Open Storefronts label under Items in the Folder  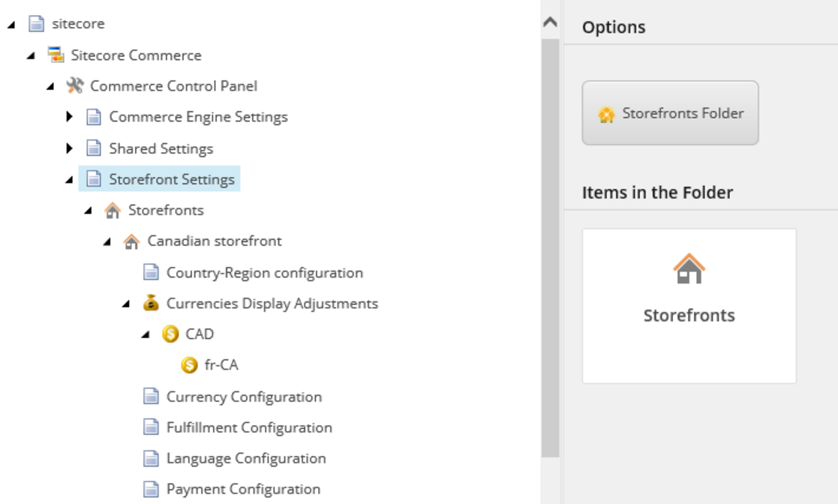click(x=689, y=315)
